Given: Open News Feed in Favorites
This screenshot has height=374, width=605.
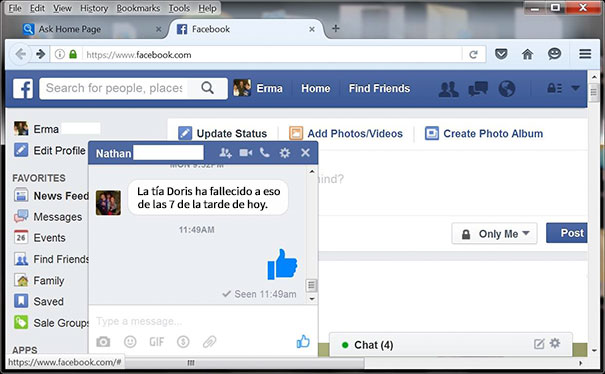Looking at the screenshot, I should (51, 196).
